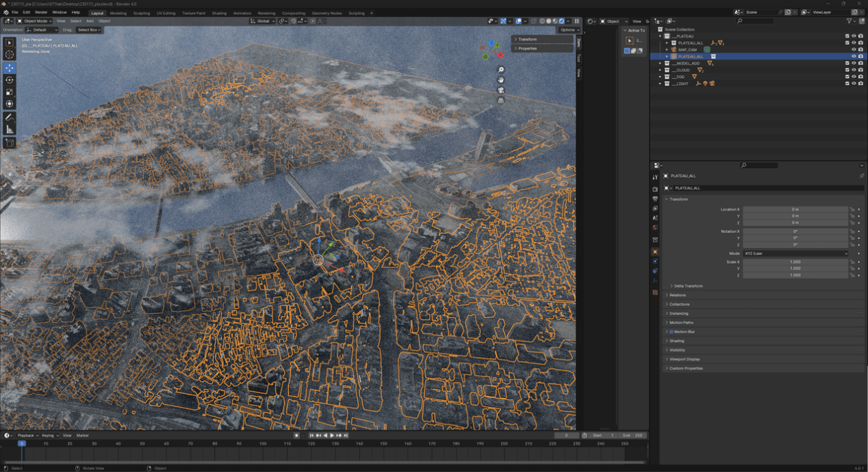Open the Object Constraints properties tab icon
The height and width of the screenshot is (472, 868).
(x=655, y=271)
